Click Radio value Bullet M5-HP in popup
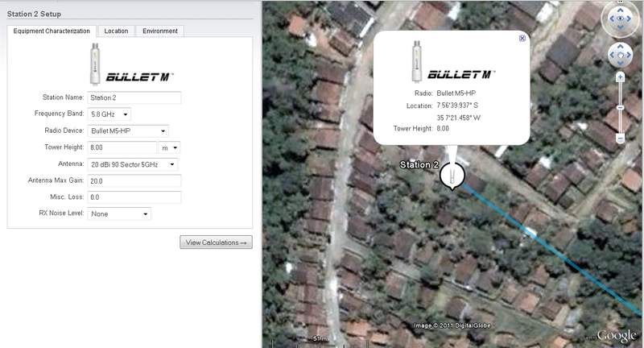The width and height of the screenshot is (644, 348). (456, 93)
